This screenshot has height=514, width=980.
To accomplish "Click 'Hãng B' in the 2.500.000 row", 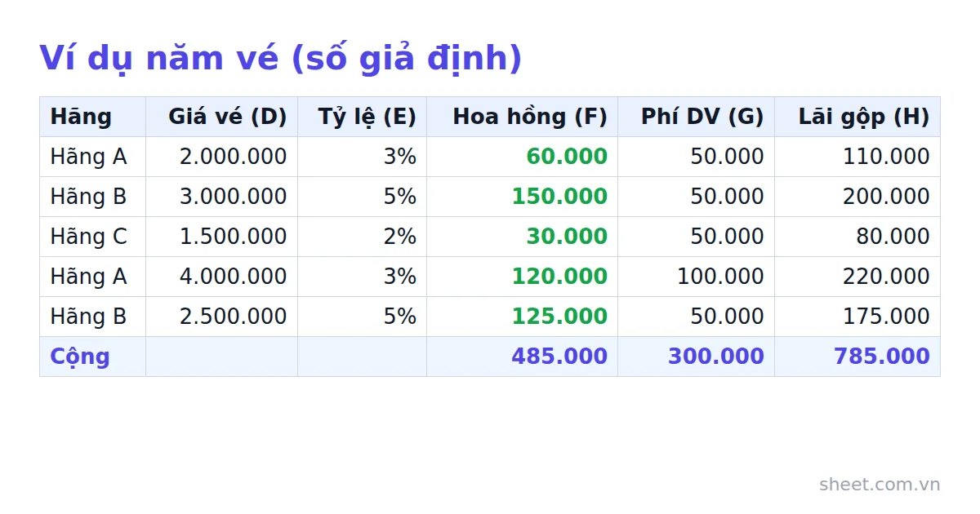I will 93,317.
